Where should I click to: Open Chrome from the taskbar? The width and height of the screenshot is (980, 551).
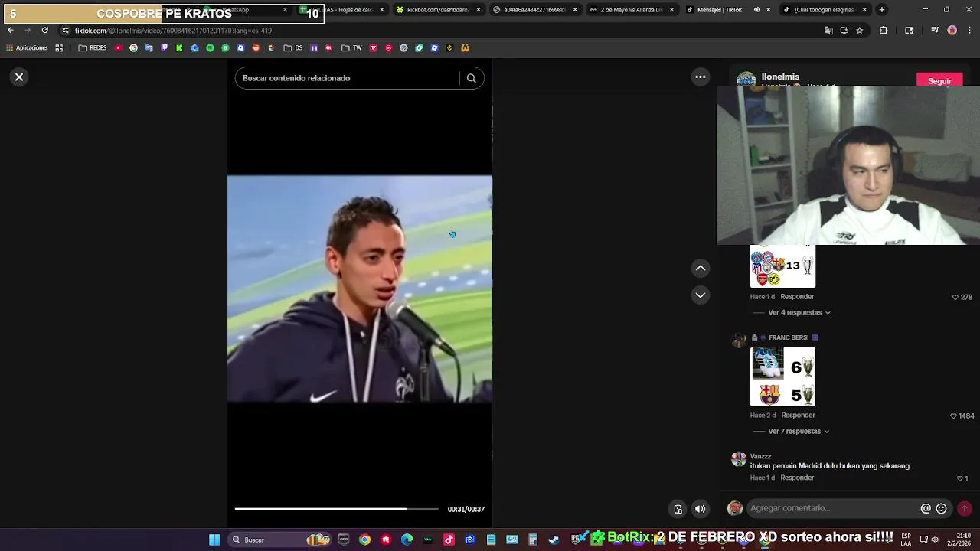pyautogui.click(x=364, y=540)
